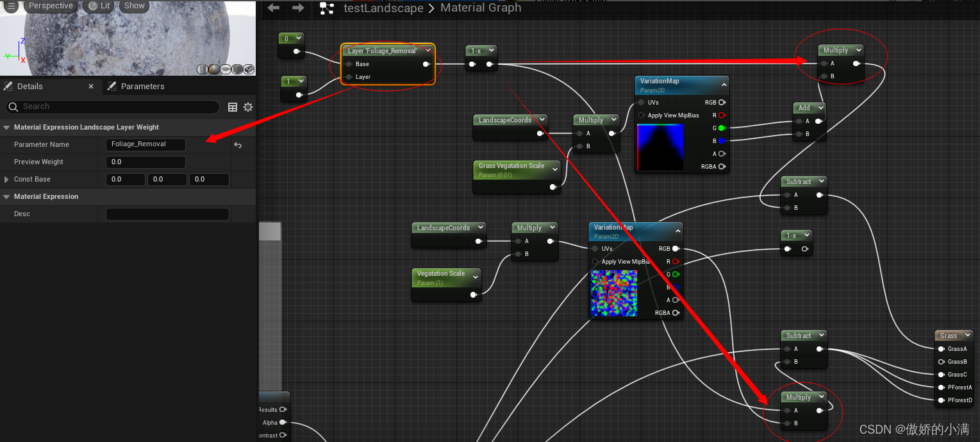This screenshot has width=980, height=442.
Task: Select the Details tab
Action: click(x=29, y=86)
